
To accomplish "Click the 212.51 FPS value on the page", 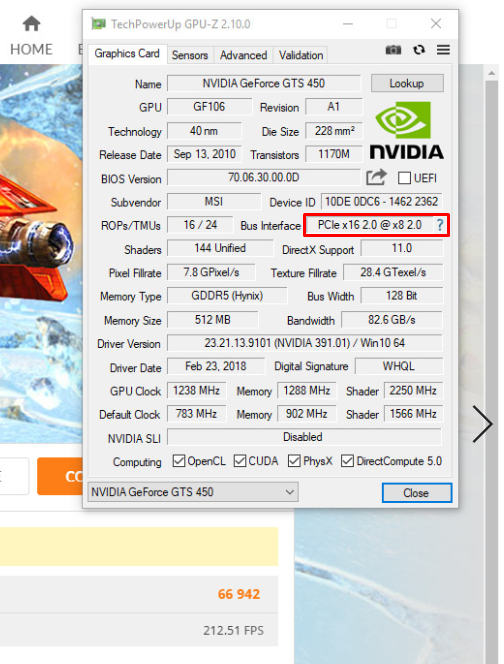I will (233, 631).
